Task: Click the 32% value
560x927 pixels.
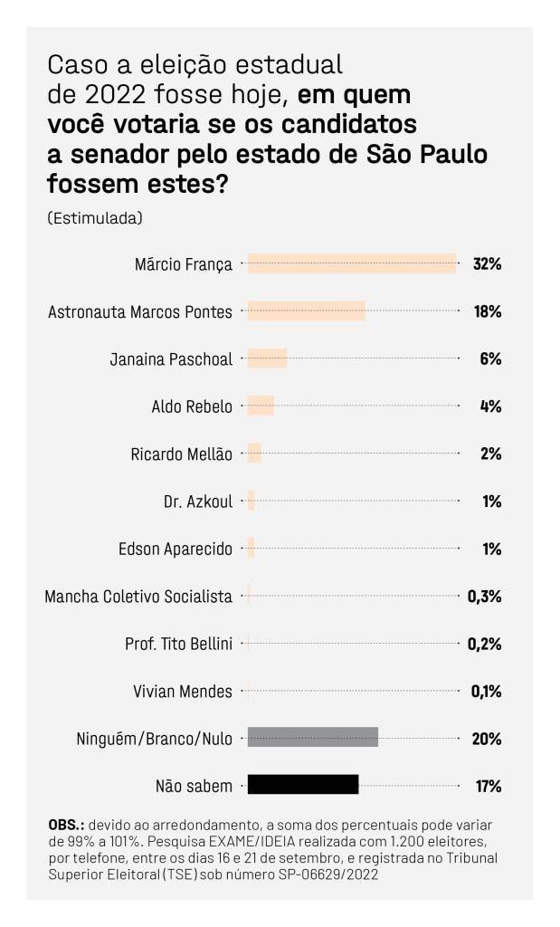Action: tap(488, 263)
